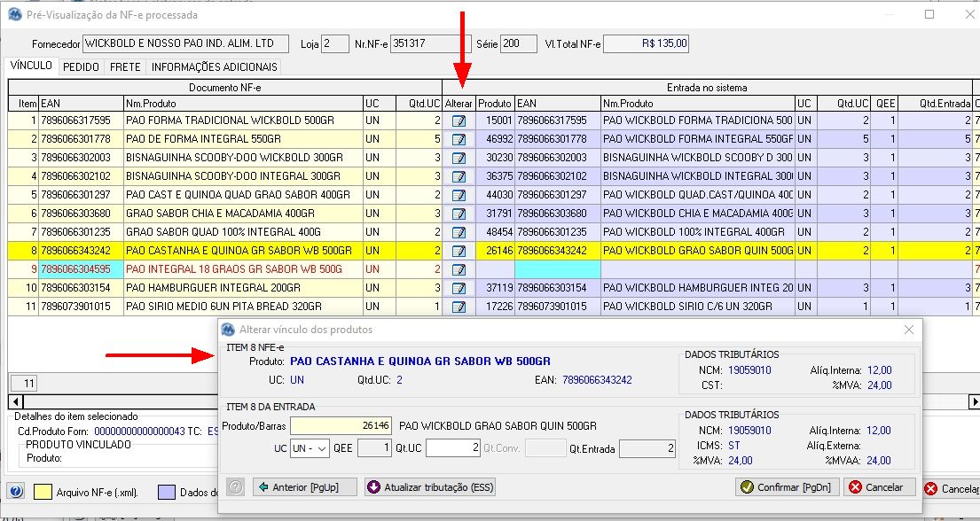This screenshot has height=521, width=980.
Task: Click the Série field
Action: point(519,43)
